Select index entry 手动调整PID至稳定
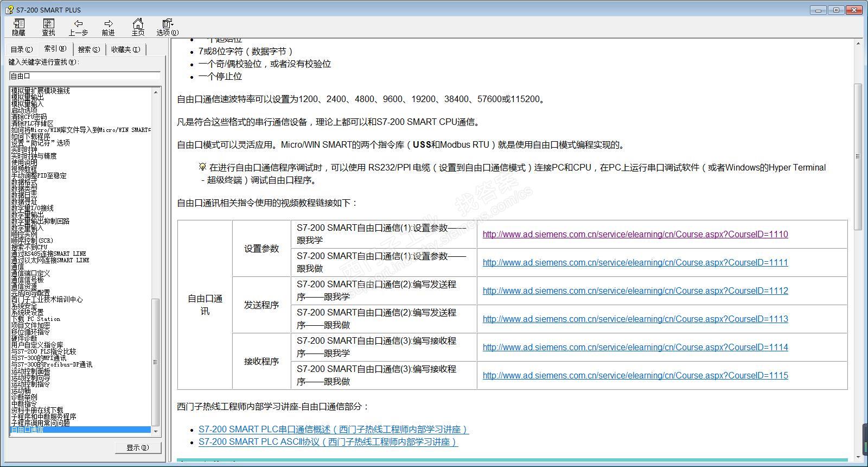The width and height of the screenshot is (868, 467). tap(39, 175)
